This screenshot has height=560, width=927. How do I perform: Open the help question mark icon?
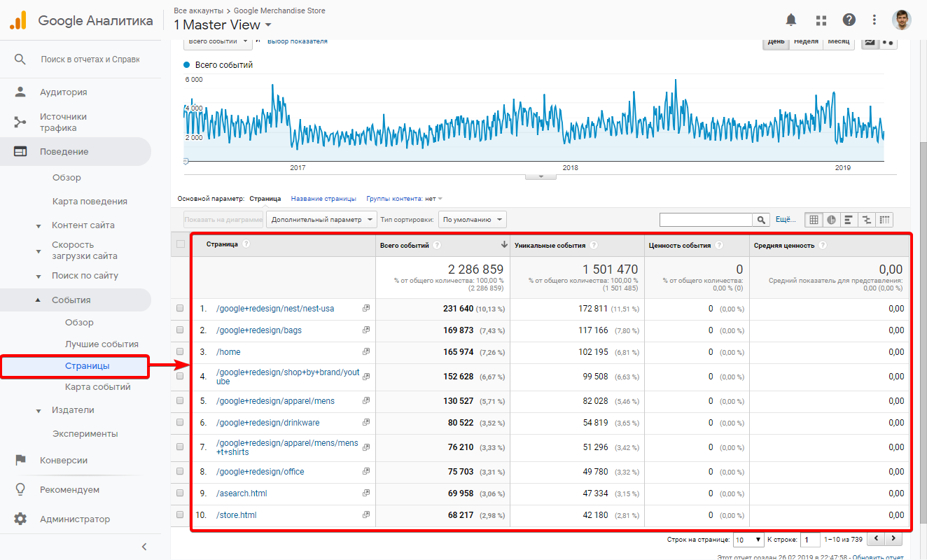(849, 20)
